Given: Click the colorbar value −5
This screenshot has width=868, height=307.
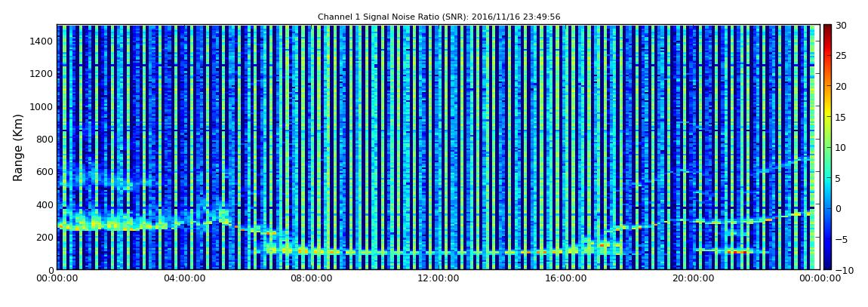Looking at the screenshot, I should (842, 239).
